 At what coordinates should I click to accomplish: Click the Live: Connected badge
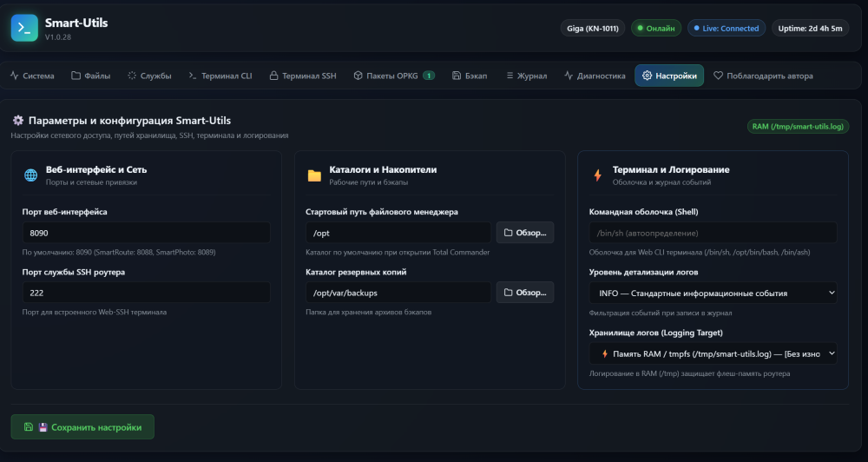(727, 28)
